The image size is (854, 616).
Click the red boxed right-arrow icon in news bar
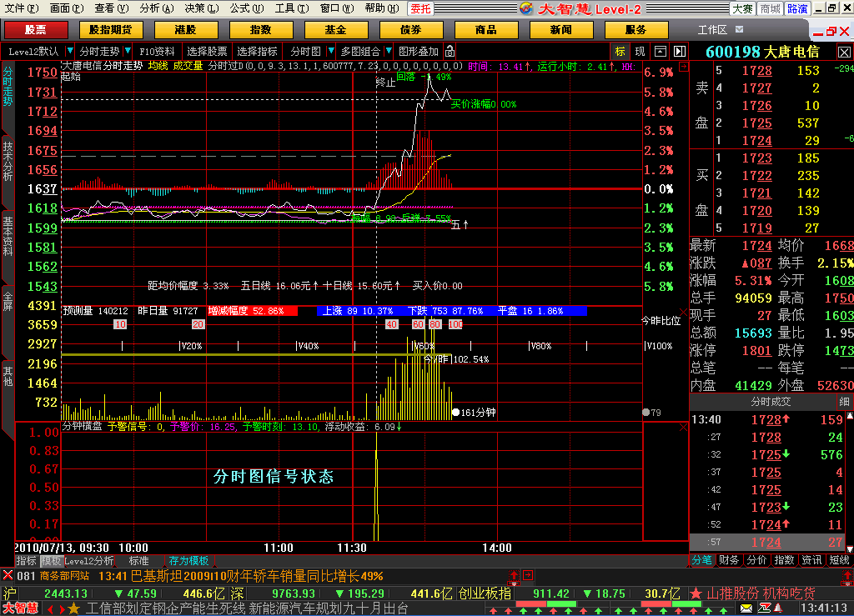[x=528, y=575]
